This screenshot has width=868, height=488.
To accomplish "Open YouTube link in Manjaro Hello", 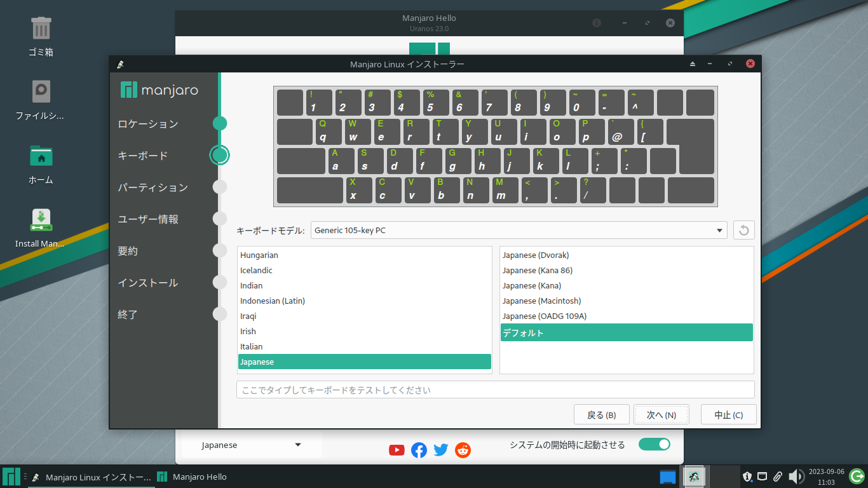I will click(x=397, y=450).
